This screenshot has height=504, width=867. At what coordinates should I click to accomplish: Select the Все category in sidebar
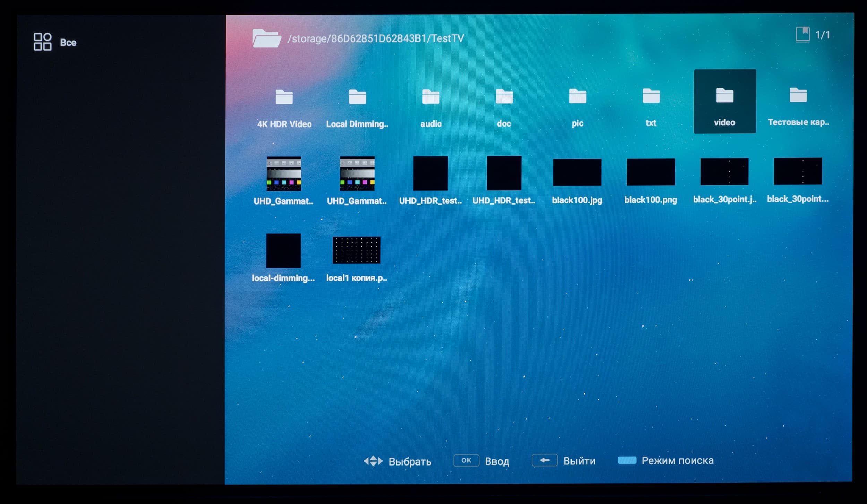point(55,42)
